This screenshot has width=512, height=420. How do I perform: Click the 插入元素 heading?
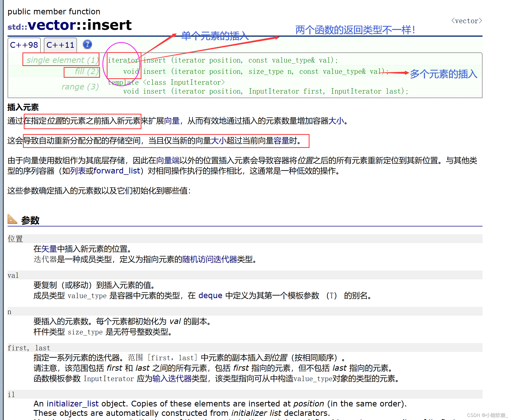point(23,107)
